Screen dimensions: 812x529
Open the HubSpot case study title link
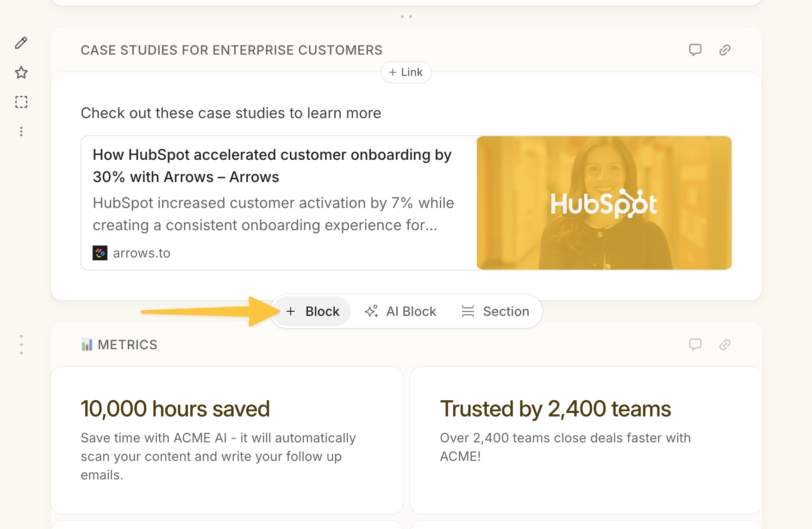[x=272, y=166]
